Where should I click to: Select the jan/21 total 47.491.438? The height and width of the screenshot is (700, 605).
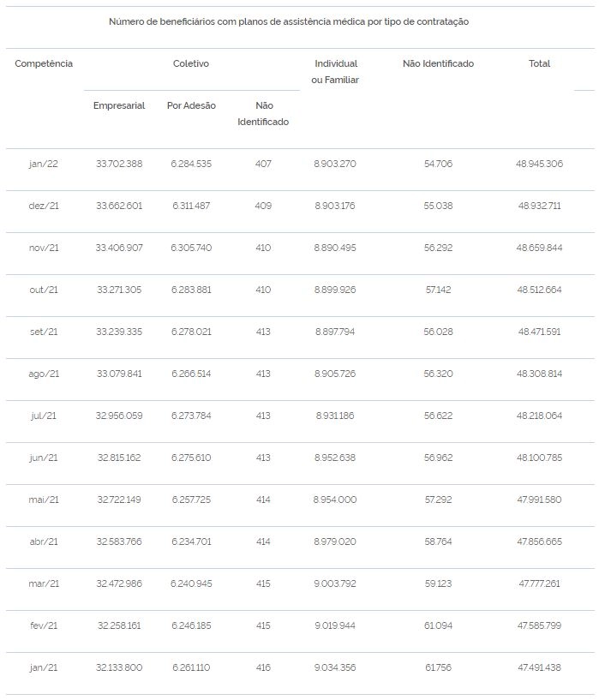(539, 667)
